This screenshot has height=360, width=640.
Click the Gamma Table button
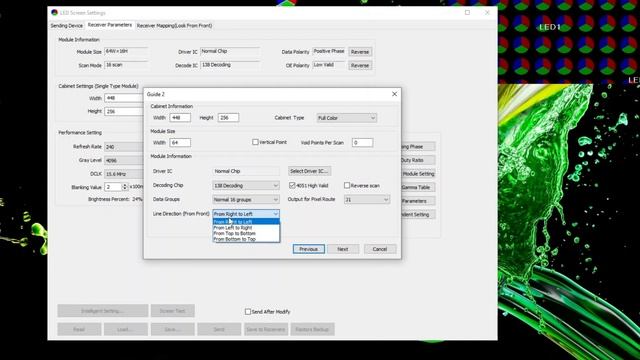pos(418,187)
